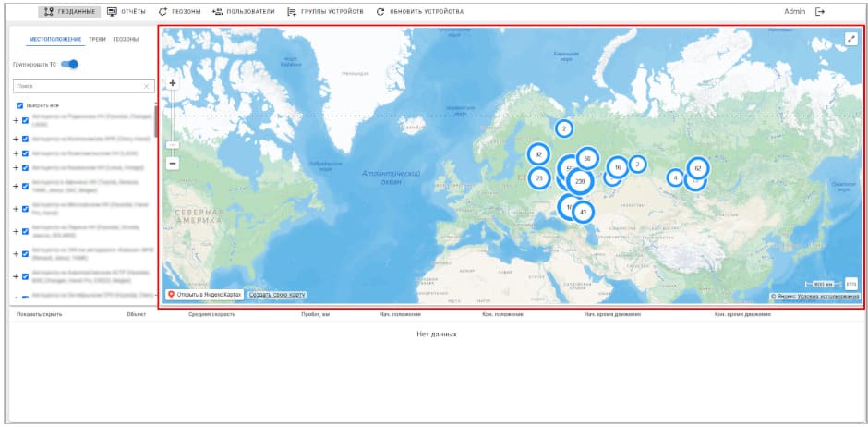This screenshot has width=868, height=427.
Task: Zoom out the map with minus button
Action: [172, 163]
